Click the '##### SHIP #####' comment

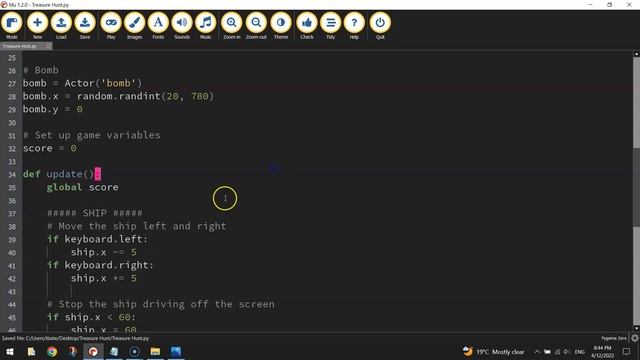point(95,213)
